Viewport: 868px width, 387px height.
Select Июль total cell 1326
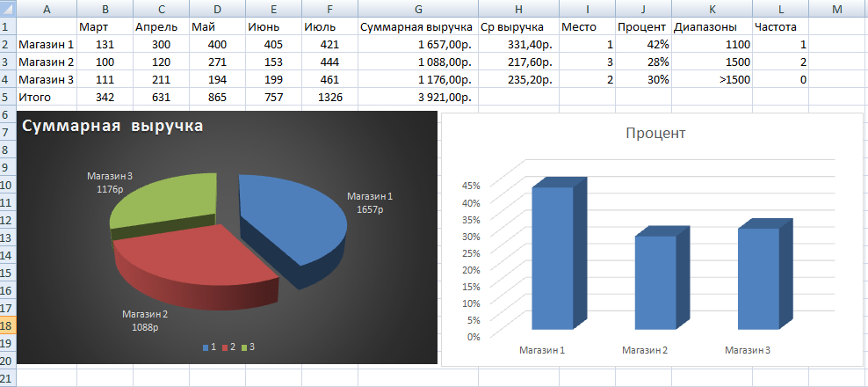tap(330, 98)
